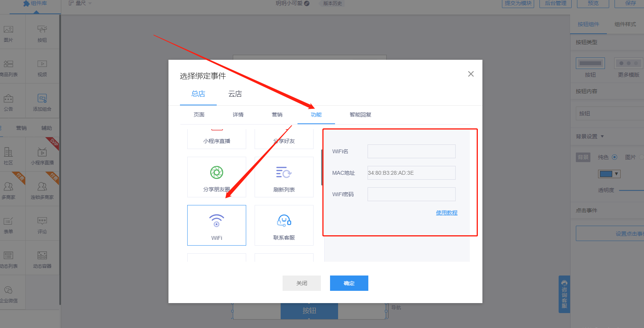Select the 分享好友 function card
The height and width of the screenshot is (328, 644).
coord(284,139)
